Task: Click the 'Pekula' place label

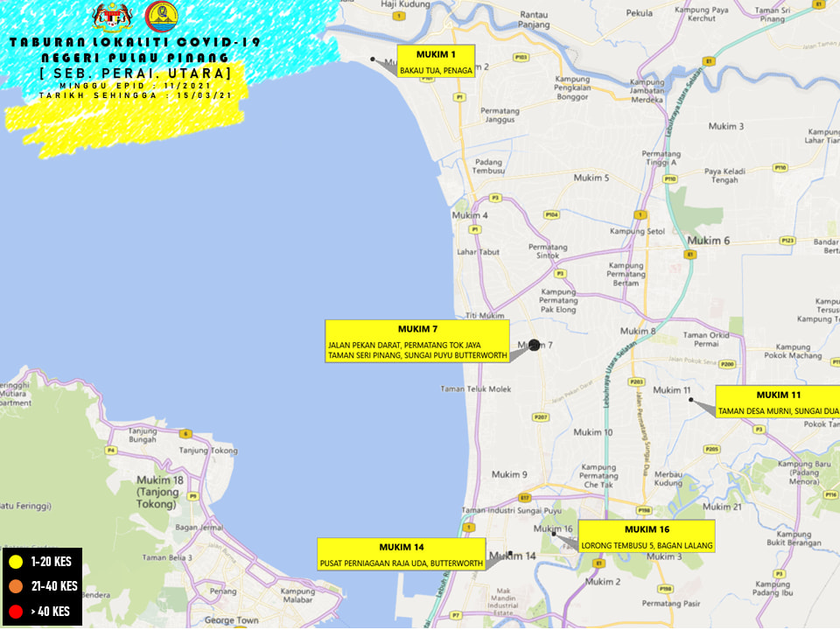Action: click(x=639, y=13)
